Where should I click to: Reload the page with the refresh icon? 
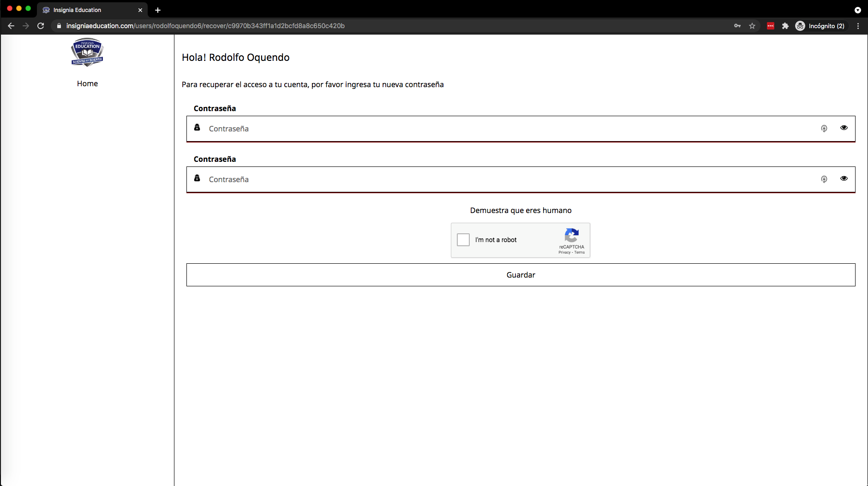tap(41, 26)
